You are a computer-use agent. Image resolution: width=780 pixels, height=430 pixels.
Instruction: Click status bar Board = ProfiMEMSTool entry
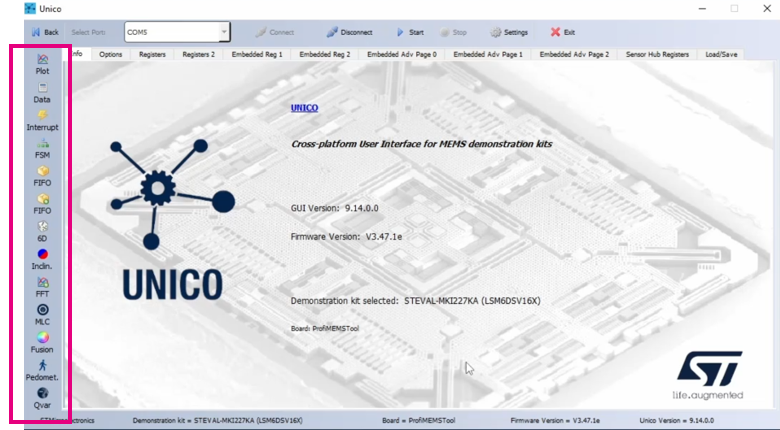coord(418,421)
